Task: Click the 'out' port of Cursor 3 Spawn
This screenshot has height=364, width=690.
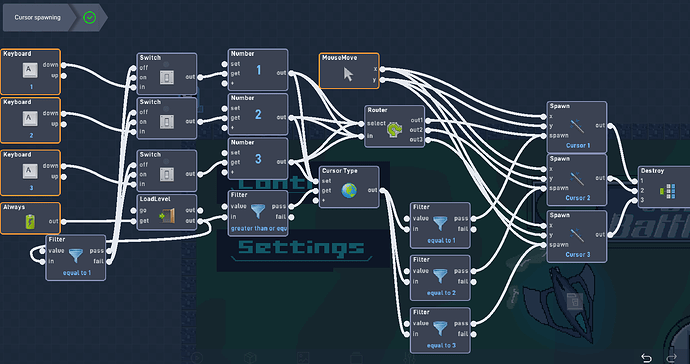Action: (x=609, y=235)
